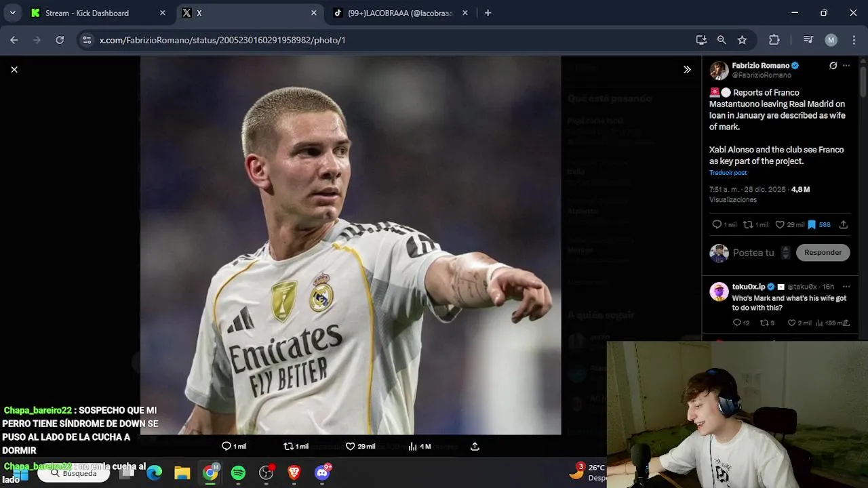Open the Extensions puzzle icon
The width and height of the screenshot is (868, 488).
pyautogui.click(x=774, y=40)
